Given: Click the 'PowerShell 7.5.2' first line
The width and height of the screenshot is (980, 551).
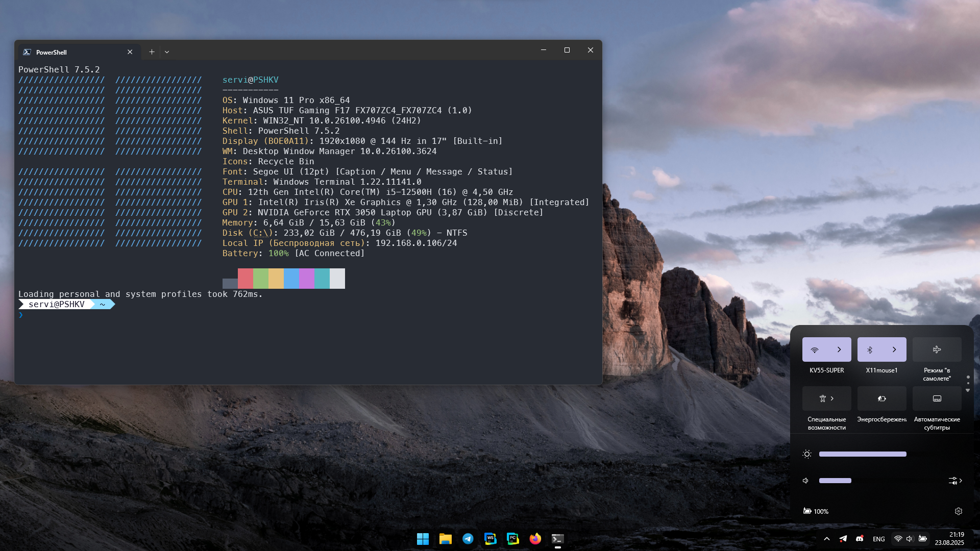Looking at the screenshot, I should [59, 70].
